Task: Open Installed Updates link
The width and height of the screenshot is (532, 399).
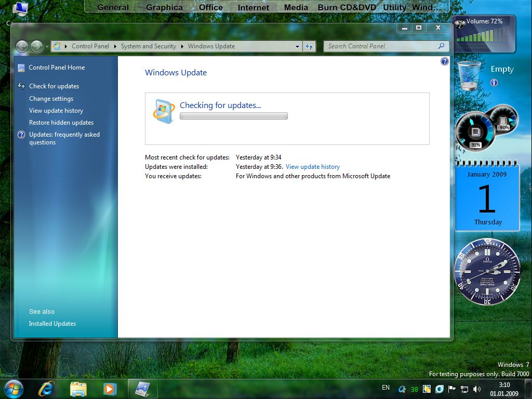Action: [52, 324]
